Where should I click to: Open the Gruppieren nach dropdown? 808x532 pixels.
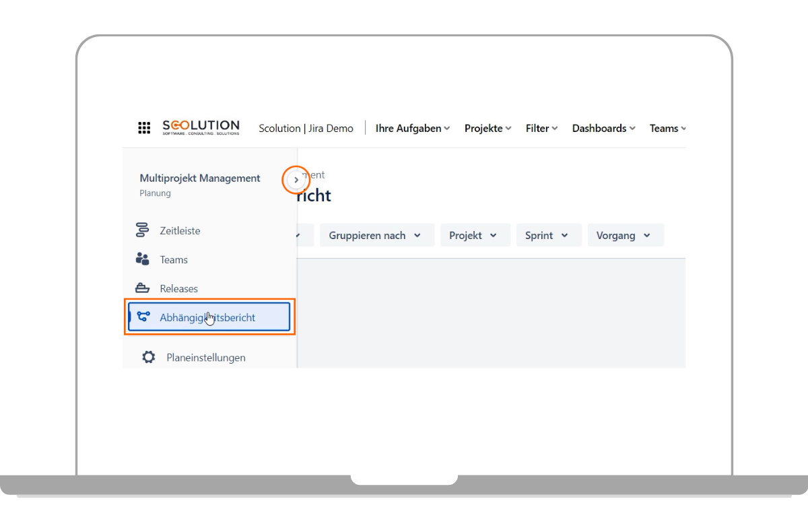376,235
